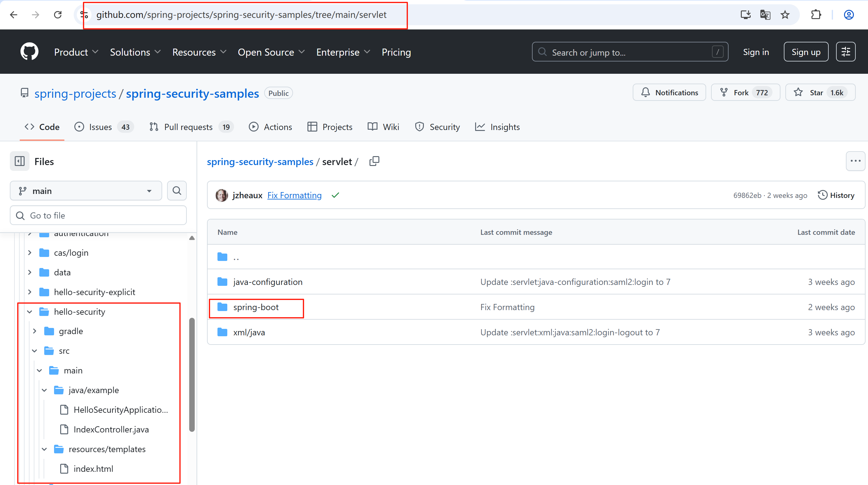Expand the data tree folder
This screenshot has width=868, height=485.
(30, 272)
